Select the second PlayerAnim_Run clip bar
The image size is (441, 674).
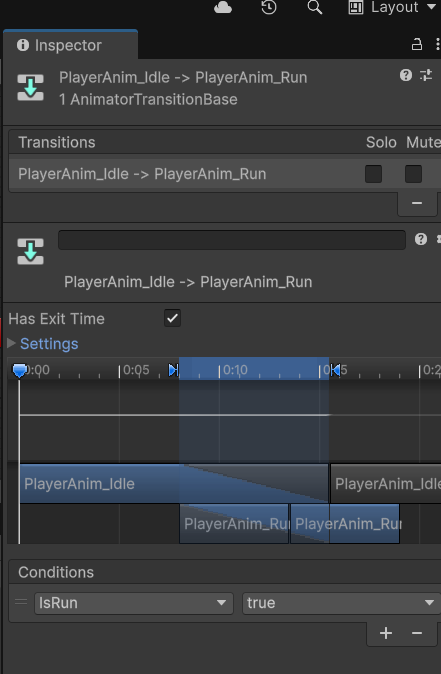pyautogui.click(x=345, y=524)
